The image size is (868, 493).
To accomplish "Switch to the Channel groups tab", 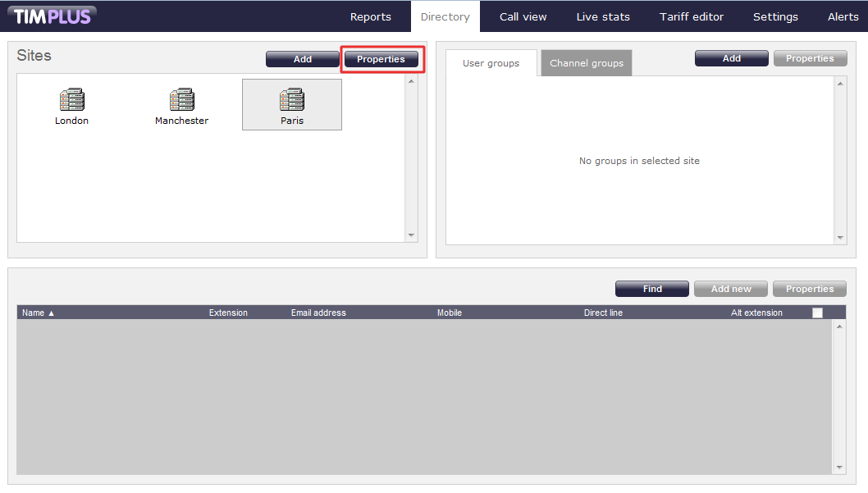I will coord(586,63).
